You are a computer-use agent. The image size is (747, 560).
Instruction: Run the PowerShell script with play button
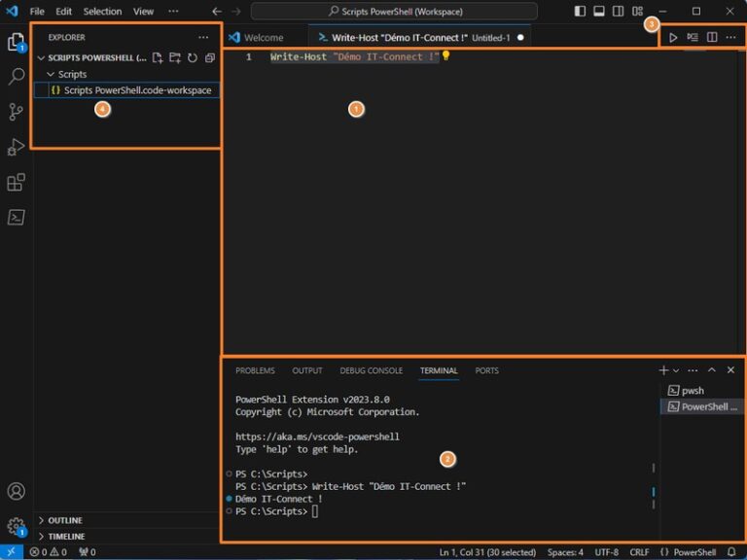[672, 38]
